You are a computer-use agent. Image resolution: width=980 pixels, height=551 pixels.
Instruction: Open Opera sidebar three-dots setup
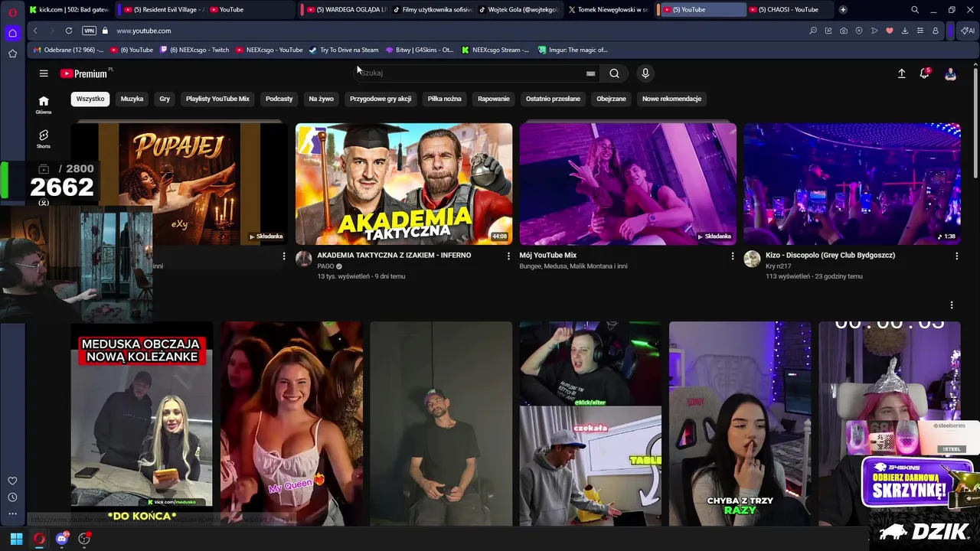pos(12,514)
